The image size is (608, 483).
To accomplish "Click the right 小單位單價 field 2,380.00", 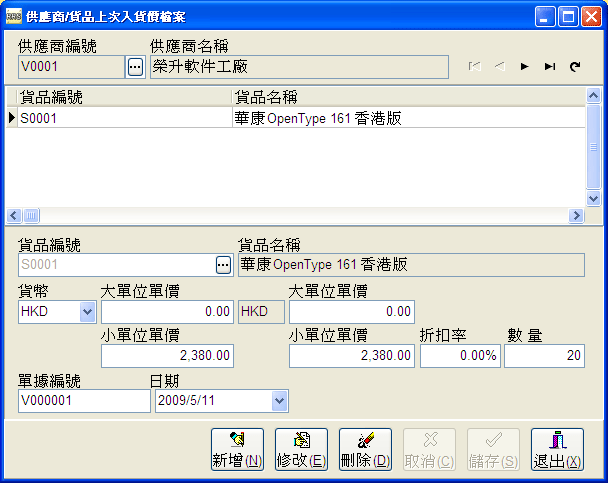I will 352,355.
